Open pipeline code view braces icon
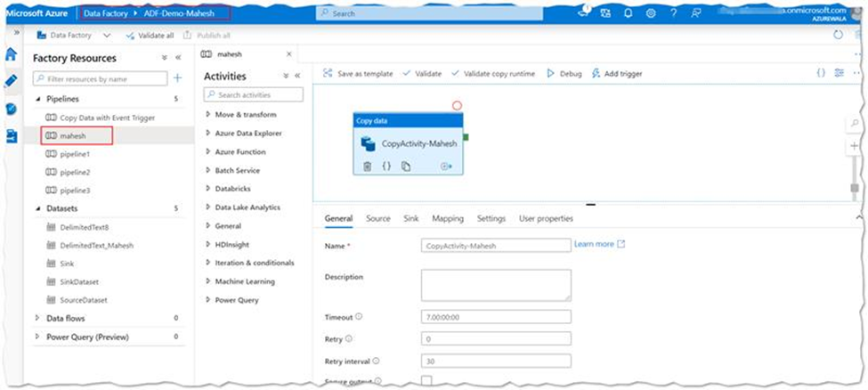The height and width of the screenshot is (390, 868). [x=821, y=73]
